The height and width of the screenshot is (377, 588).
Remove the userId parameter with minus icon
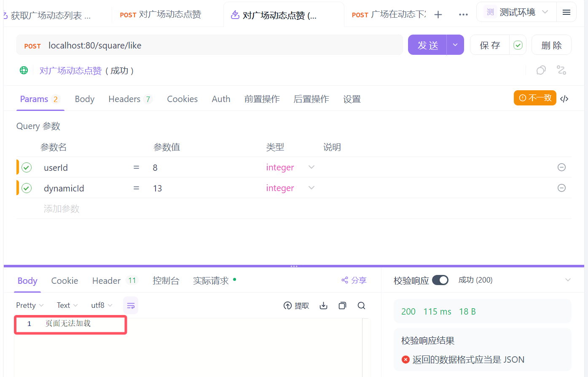[x=561, y=167]
